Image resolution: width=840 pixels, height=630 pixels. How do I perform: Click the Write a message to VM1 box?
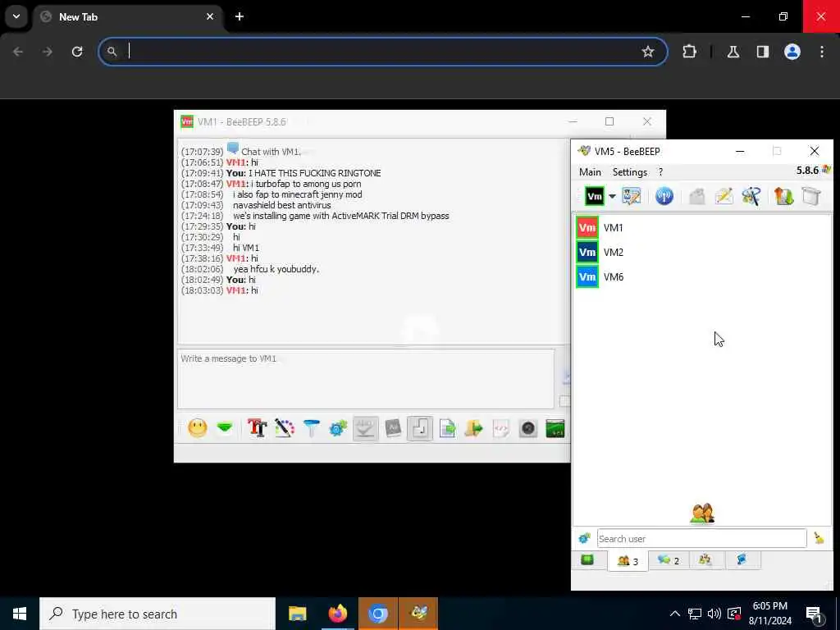click(366, 379)
